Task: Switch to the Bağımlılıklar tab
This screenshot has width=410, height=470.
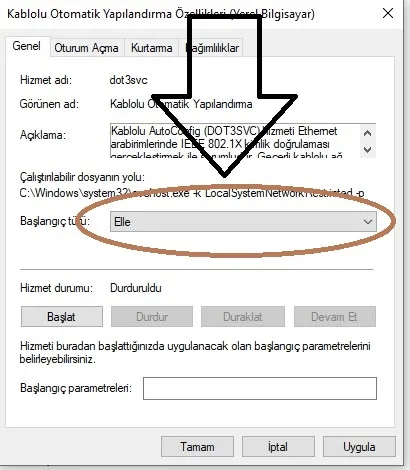Action: [212, 48]
